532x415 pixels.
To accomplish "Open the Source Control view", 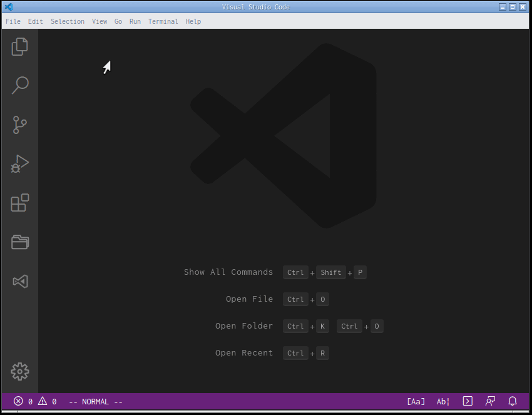I will 19,125.
